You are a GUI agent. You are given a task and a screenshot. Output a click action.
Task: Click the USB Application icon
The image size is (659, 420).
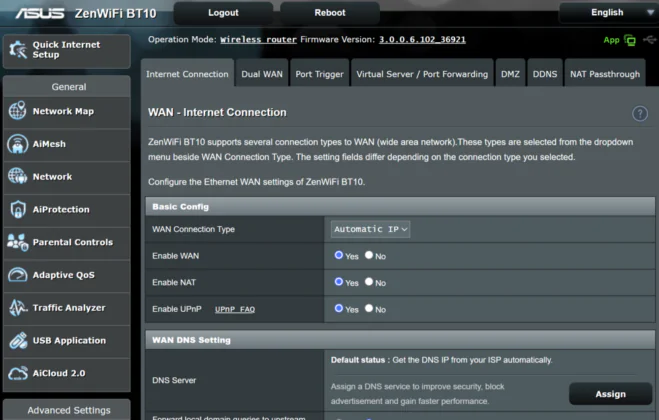18,341
